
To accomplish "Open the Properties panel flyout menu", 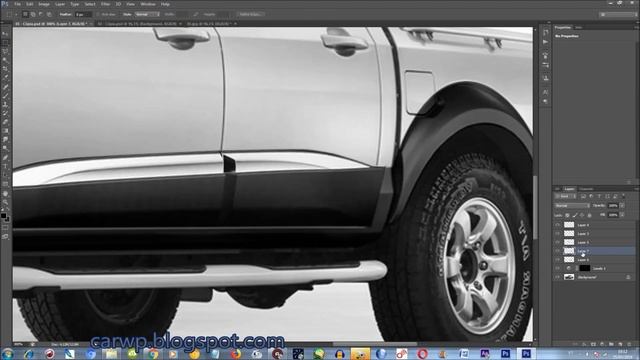I will tap(636, 27).
